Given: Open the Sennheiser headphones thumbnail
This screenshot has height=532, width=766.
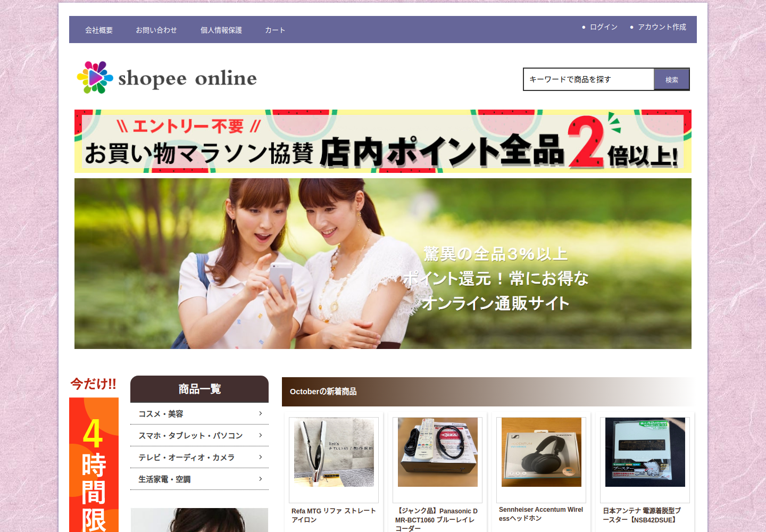Looking at the screenshot, I should (x=542, y=452).
